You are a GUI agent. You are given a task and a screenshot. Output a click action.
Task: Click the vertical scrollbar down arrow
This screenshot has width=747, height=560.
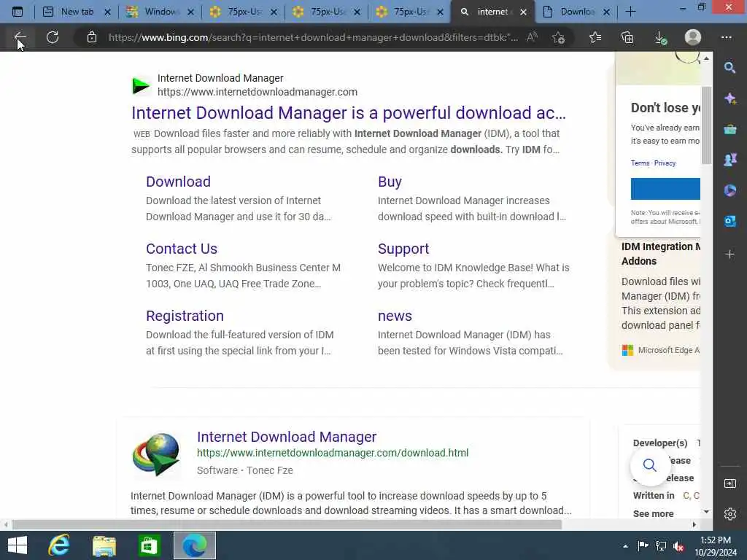point(706,511)
